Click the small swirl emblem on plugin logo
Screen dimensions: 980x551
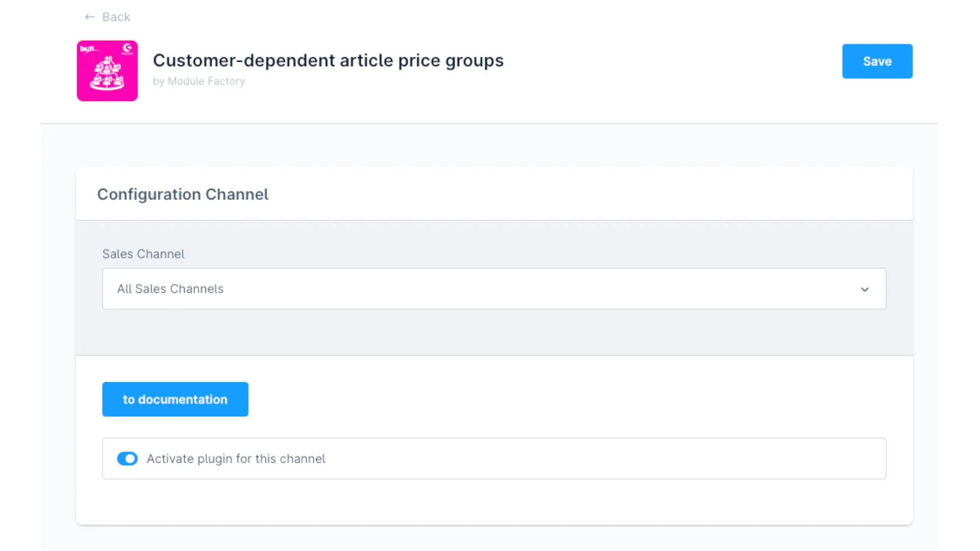(x=127, y=48)
